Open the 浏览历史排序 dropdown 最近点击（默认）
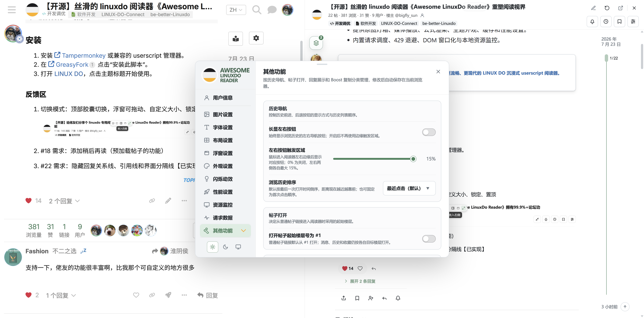Image resolution: width=644 pixels, height=318 pixels. [409, 188]
